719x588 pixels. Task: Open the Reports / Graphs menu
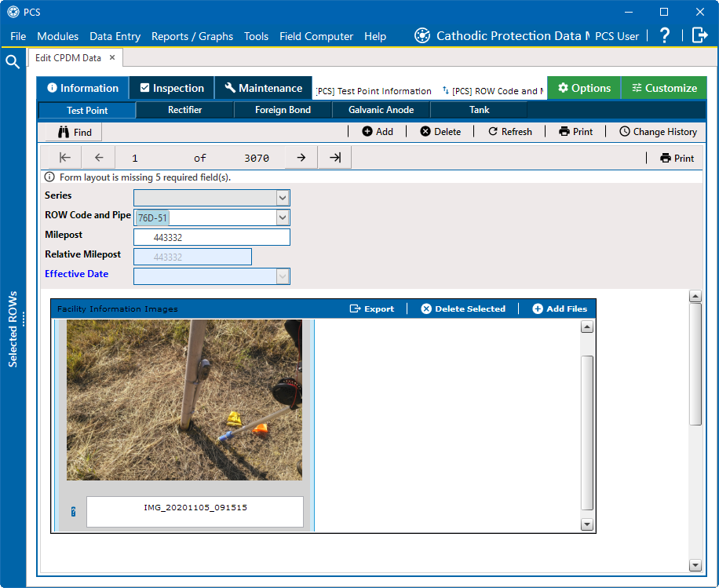click(192, 36)
